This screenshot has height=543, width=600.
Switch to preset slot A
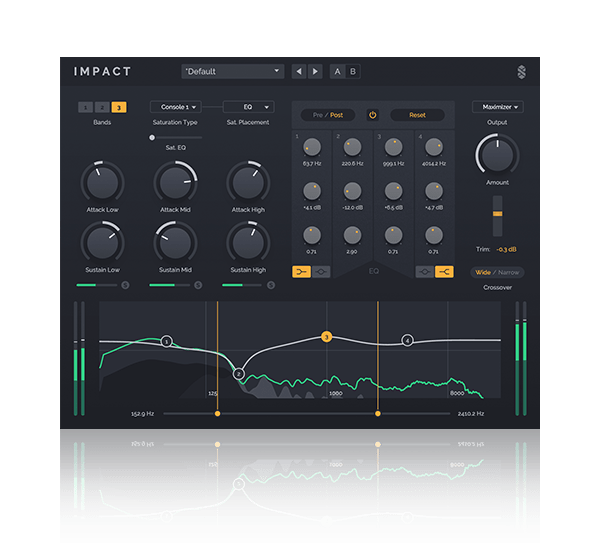coord(337,72)
